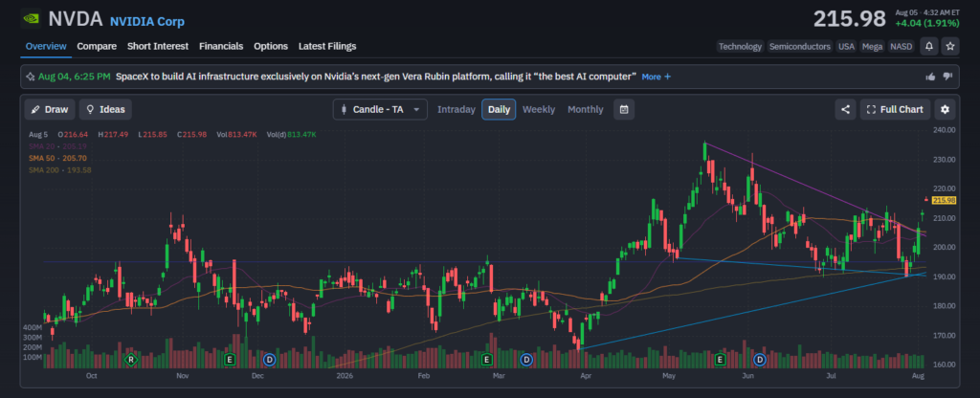The width and height of the screenshot is (980, 398).
Task: Click the 240.00 price axis label
Action: (x=944, y=130)
